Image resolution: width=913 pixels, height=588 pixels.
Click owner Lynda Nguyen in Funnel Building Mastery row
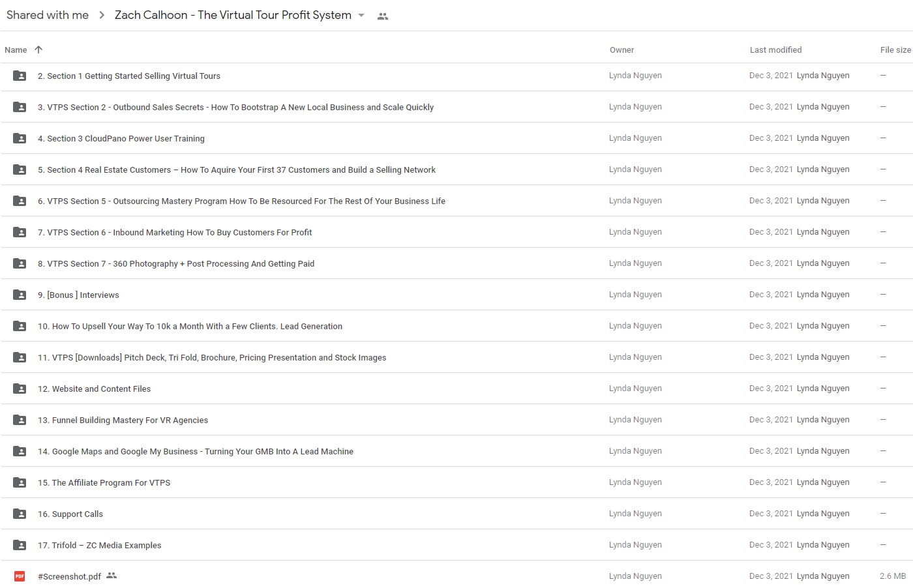[635, 419]
